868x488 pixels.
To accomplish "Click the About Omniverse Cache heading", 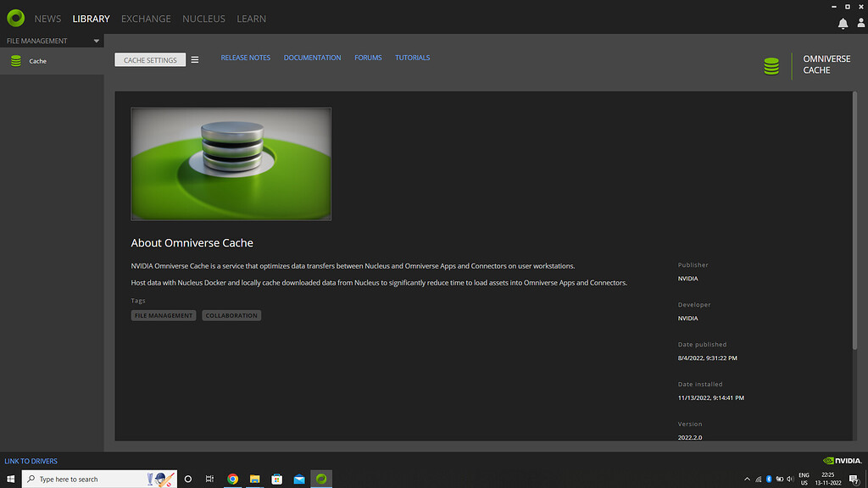I will (x=192, y=243).
